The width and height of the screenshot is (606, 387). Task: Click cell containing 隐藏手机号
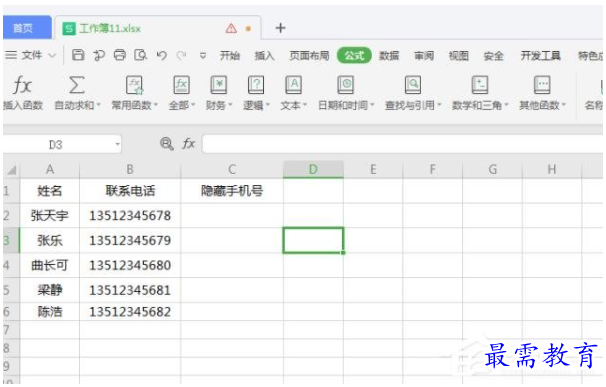[232, 191]
